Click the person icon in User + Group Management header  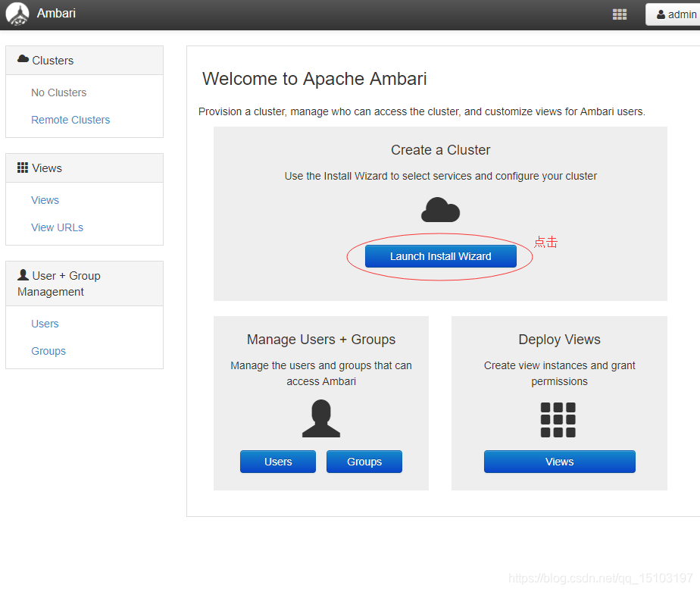[23, 275]
